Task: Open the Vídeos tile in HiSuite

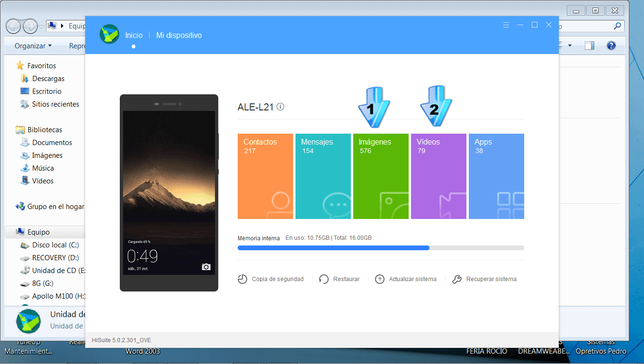Action: tap(438, 176)
